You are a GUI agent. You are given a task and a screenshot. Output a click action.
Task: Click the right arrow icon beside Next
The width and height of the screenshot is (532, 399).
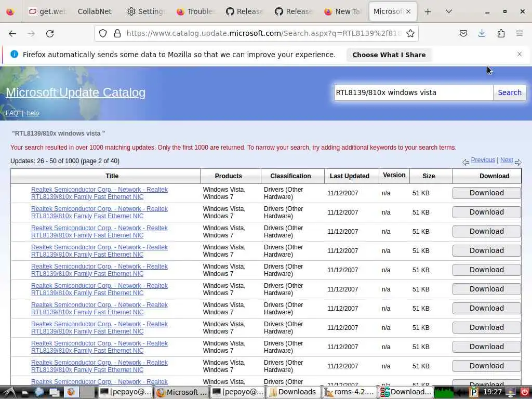coord(518,162)
